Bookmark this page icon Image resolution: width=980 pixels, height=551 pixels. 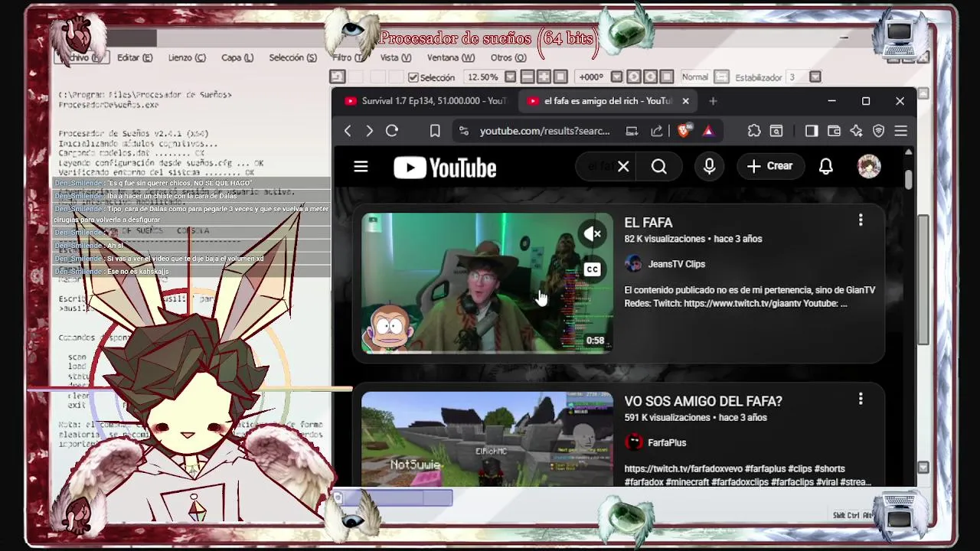(x=435, y=131)
